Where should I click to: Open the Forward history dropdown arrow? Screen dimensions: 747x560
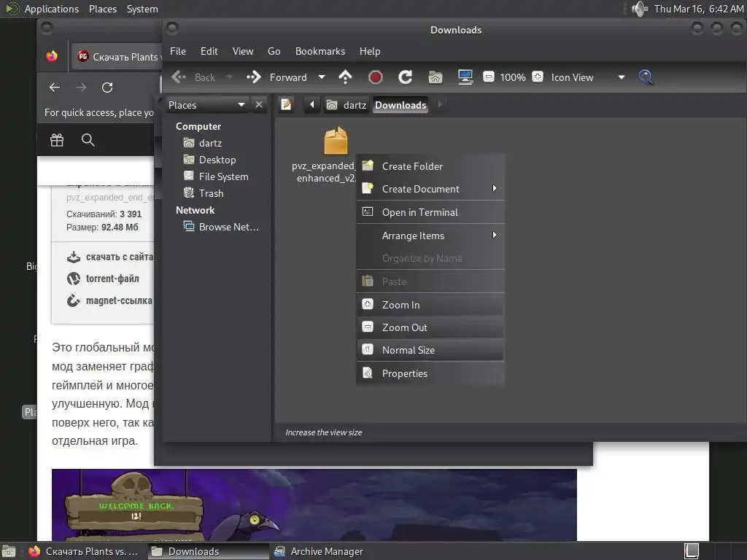(322, 77)
